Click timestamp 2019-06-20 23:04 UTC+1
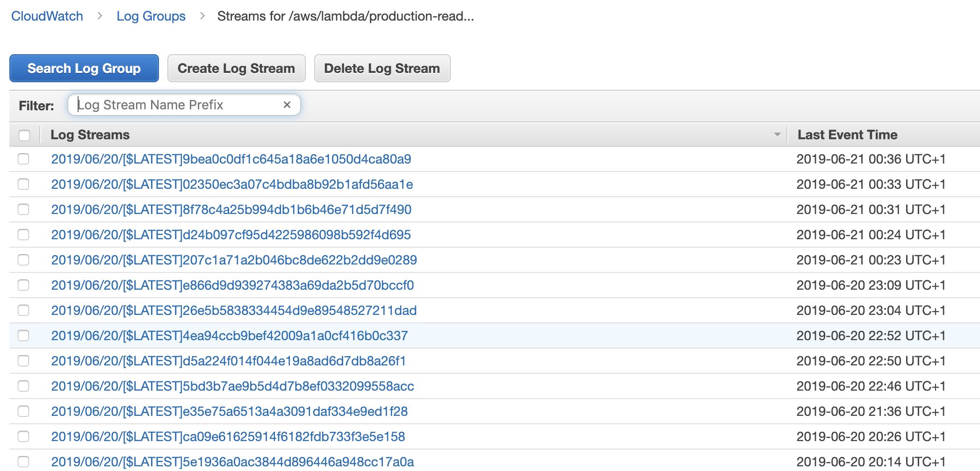The height and width of the screenshot is (471, 980). click(871, 310)
